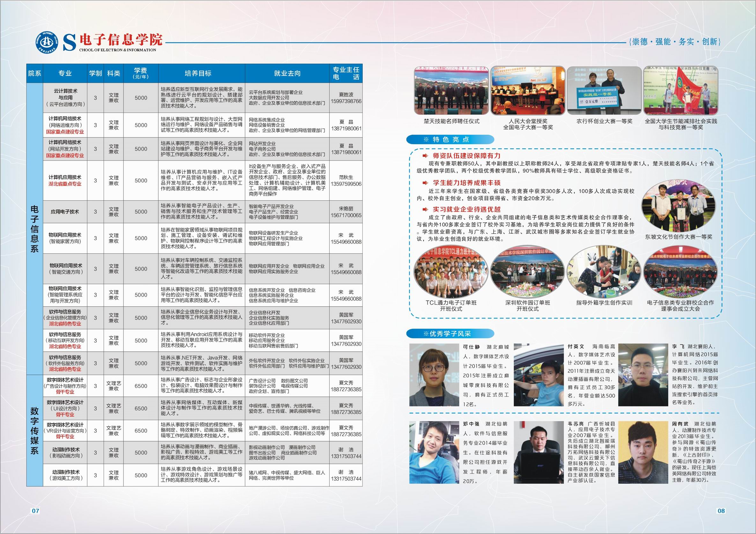
Task: Click red arrow beside 实习就业企业待遇优越
Action: tap(426, 209)
